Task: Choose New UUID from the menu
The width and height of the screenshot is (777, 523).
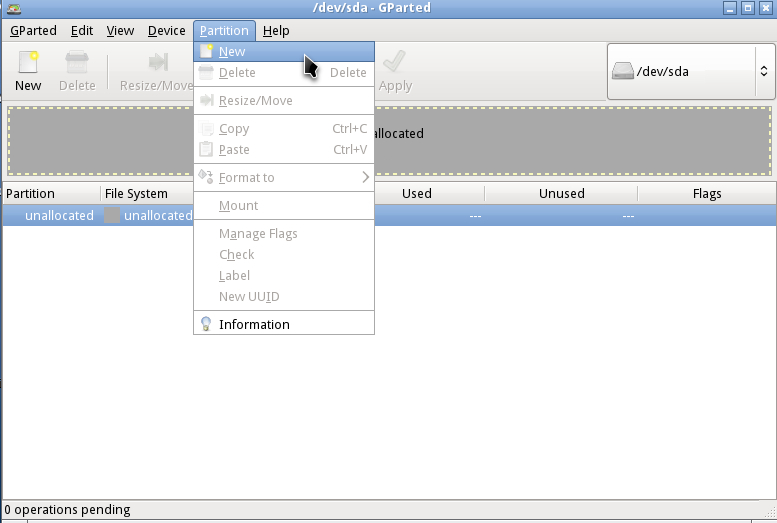Action: click(284, 296)
